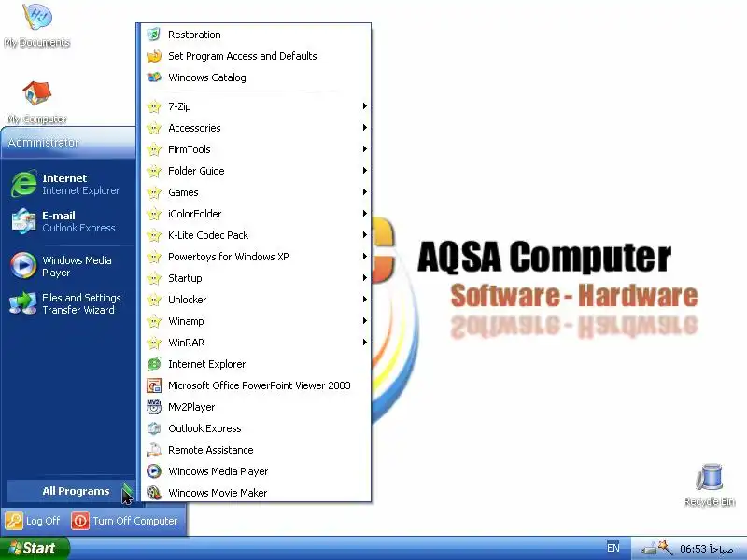Screen dimensions: 747x560
Task: Expand the 7-Zip submenu arrow
Action: [364, 106]
